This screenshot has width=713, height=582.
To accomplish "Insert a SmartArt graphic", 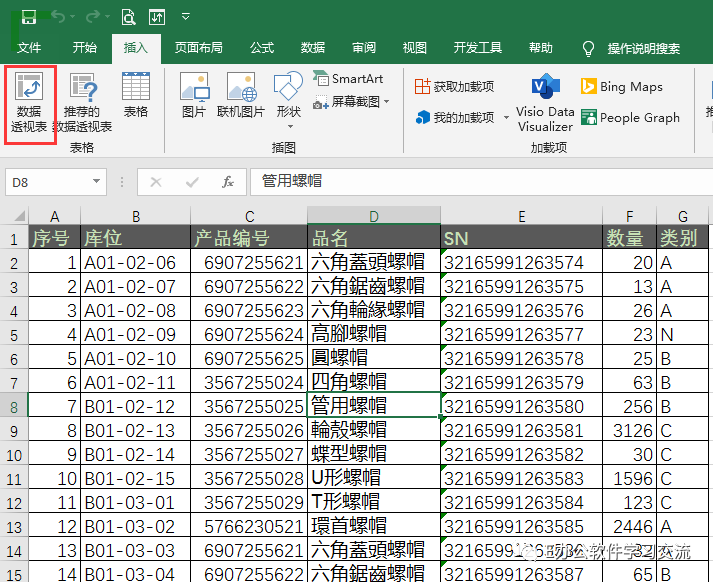I will pyautogui.click(x=348, y=79).
